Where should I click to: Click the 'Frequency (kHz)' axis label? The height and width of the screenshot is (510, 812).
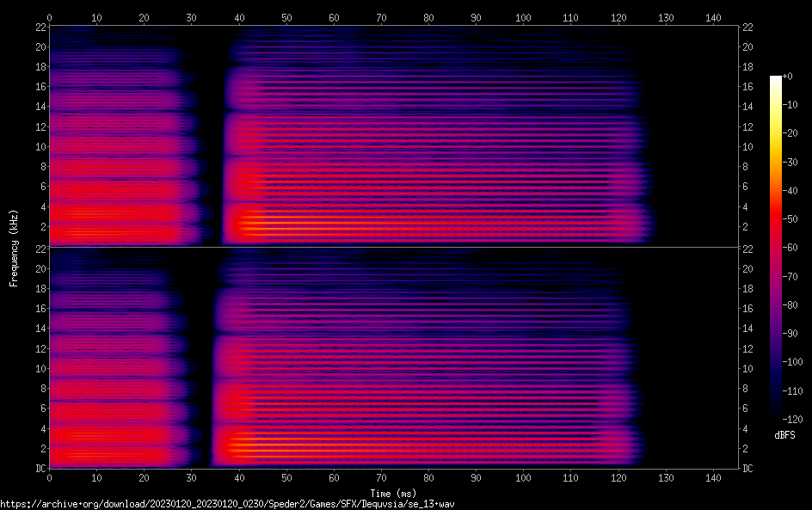[14, 247]
